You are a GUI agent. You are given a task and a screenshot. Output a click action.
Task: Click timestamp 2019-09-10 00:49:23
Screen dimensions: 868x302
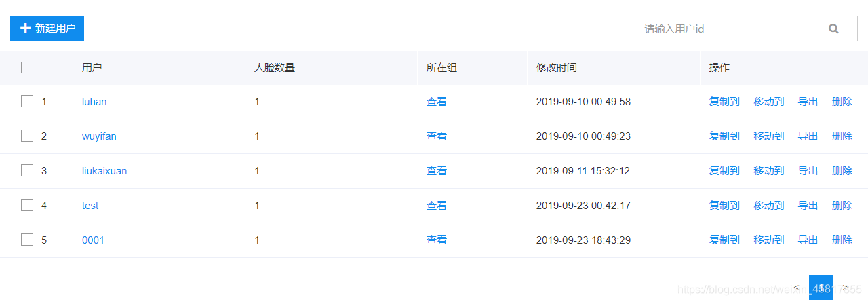click(x=583, y=136)
